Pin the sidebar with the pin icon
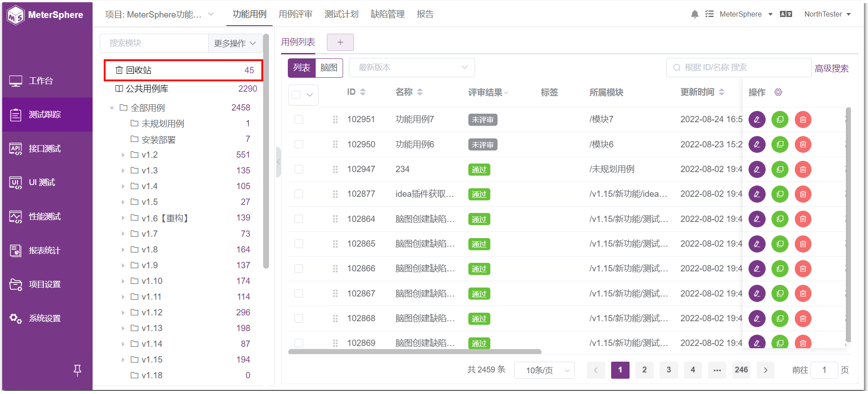 (x=77, y=370)
